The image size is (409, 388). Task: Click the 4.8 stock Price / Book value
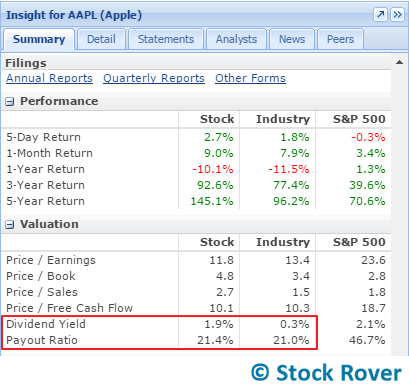225,276
